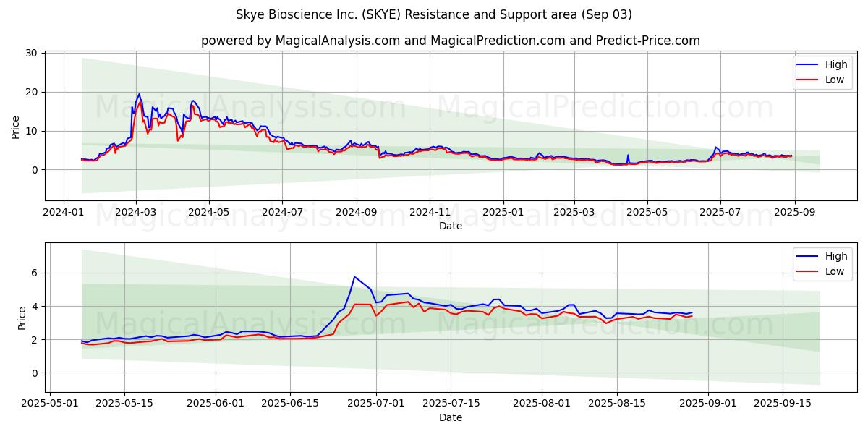
Task: Click the '2025-08-01' tick label
Action: click(x=541, y=404)
